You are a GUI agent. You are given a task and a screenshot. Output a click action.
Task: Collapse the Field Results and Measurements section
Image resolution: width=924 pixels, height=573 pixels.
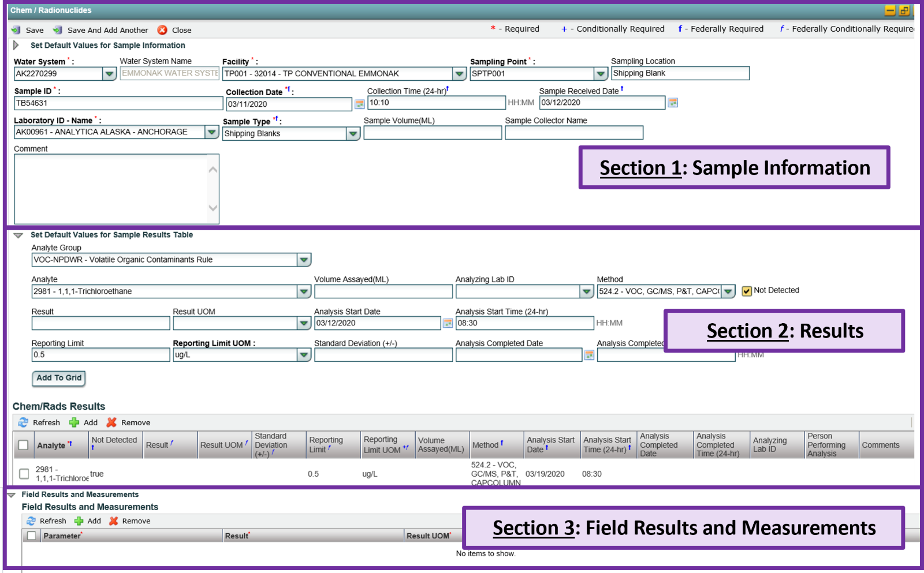click(11, 495)
